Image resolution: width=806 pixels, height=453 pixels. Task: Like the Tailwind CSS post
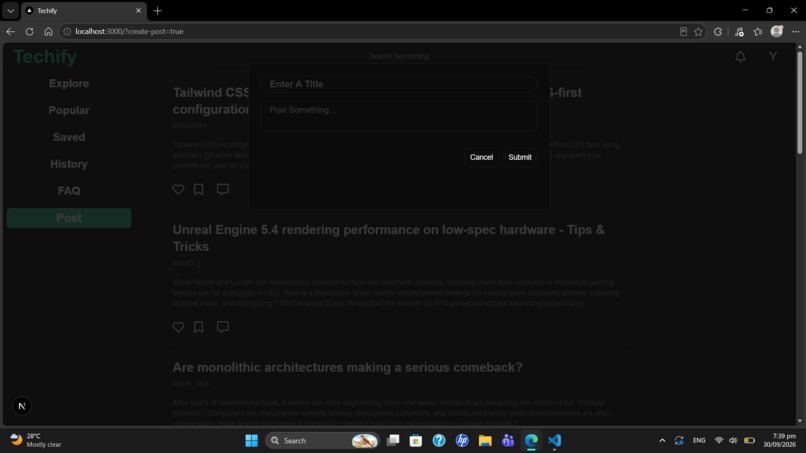pyautogui.click(x=178, y=189)
